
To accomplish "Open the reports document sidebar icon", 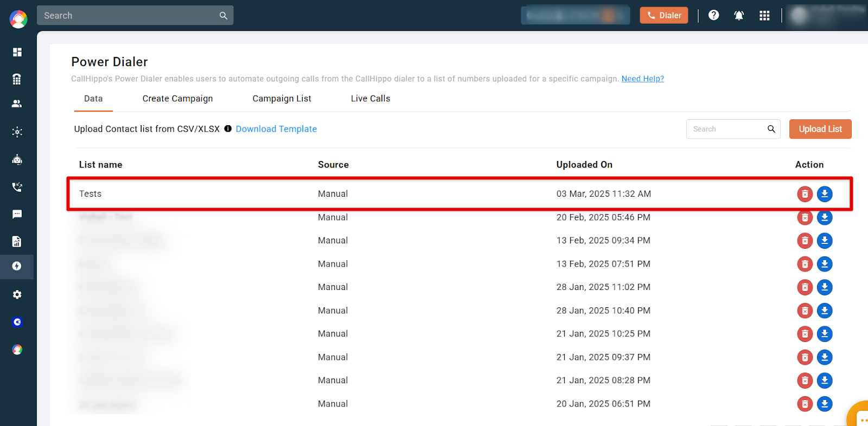I will point(17,241).
